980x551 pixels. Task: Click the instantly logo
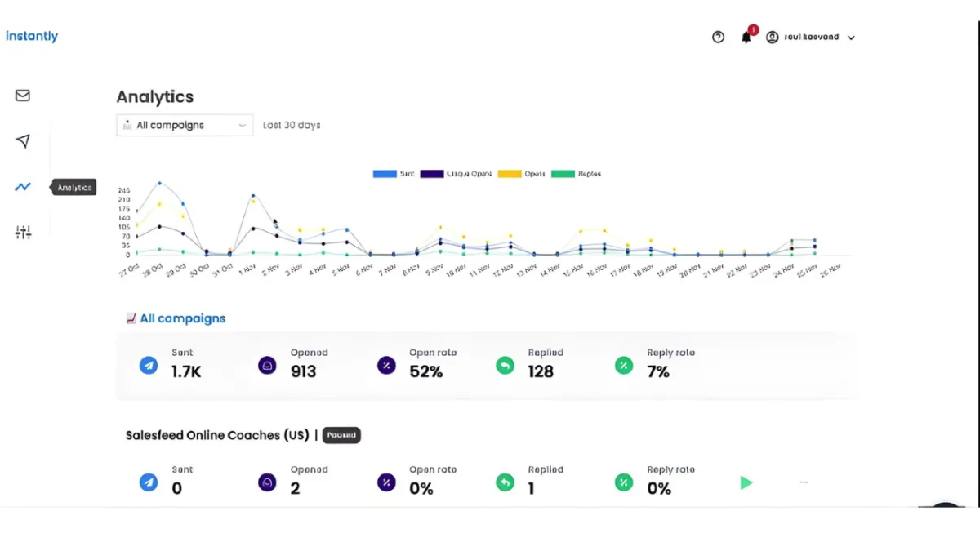click(x=32, y=36)
